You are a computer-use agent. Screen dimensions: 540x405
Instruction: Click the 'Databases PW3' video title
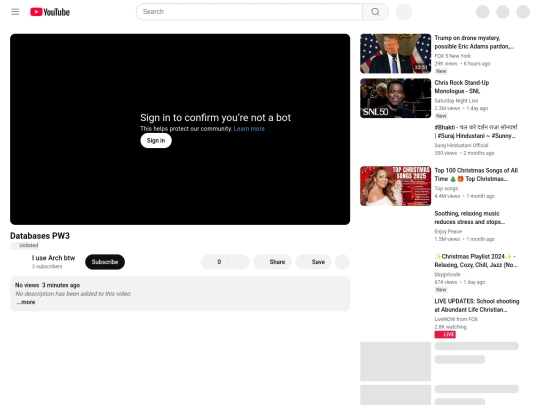(40, 236)
